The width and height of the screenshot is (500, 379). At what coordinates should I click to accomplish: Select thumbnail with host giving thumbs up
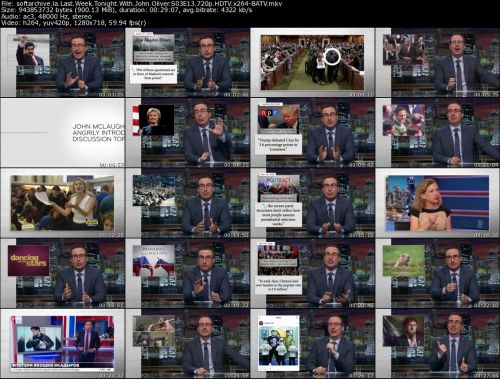(437, 343)
